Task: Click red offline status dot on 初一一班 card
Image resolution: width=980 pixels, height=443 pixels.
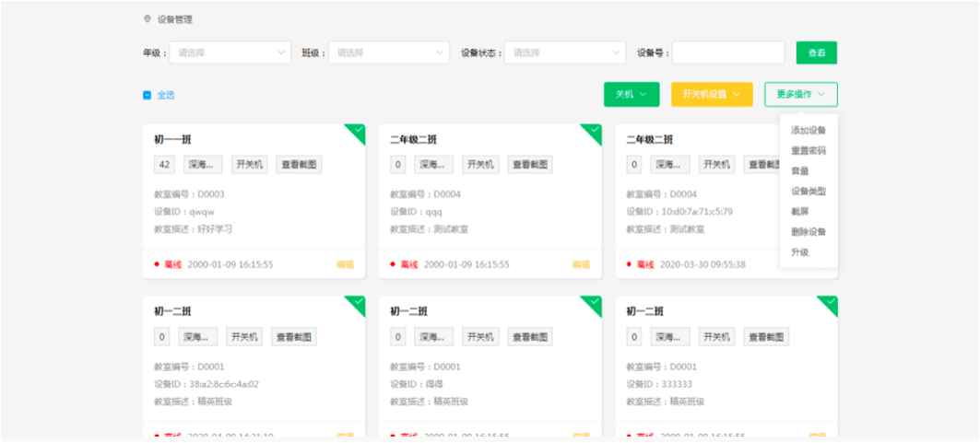Action: [158, 264]
